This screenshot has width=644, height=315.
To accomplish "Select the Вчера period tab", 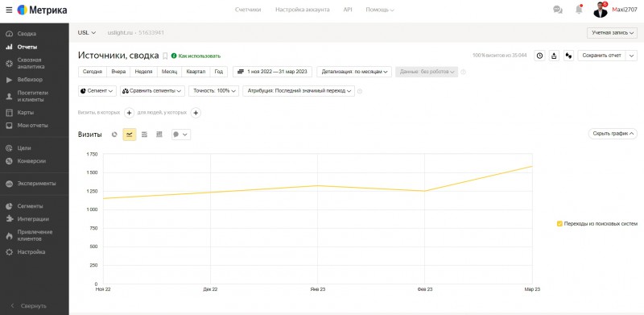I will tap(118, 72).
